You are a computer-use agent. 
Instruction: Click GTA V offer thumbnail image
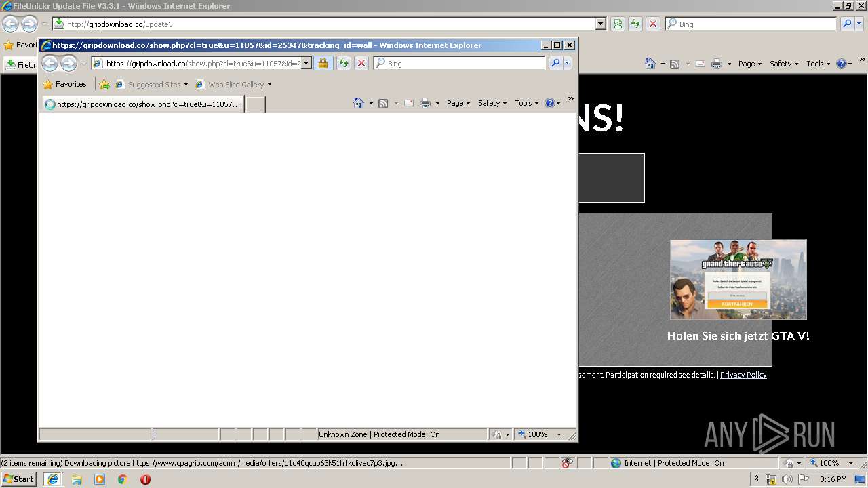point(738,279)
